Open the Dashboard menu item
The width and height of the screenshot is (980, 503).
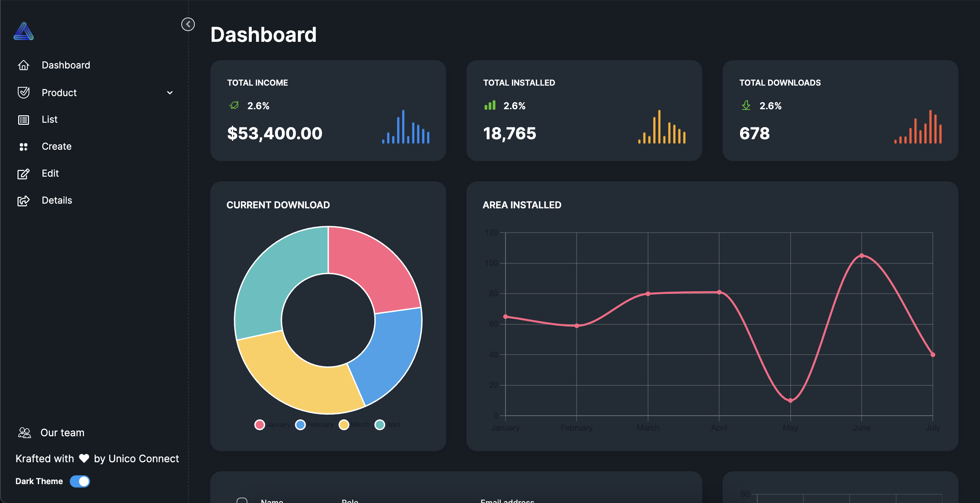pyautogui.click(x=65, y=65)
